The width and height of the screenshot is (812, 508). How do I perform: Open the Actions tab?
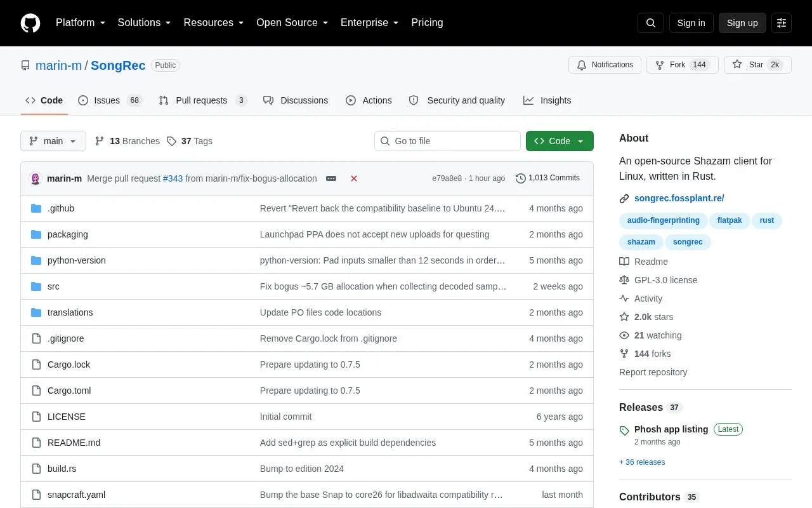point(369,100)
